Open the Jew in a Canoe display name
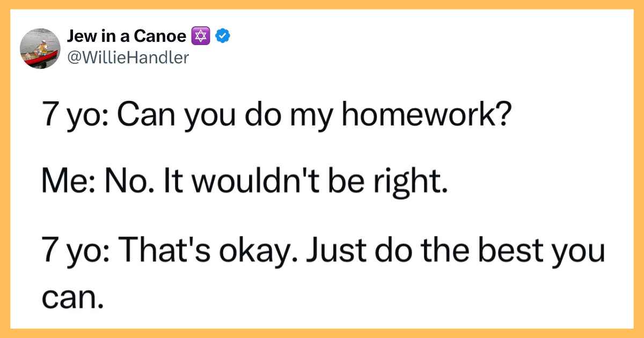The height and width of the screenshot is (338, 644). pyautogui.click(x=128, y=36)
